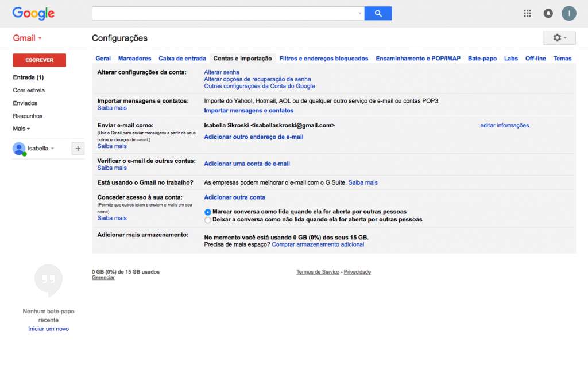
Task: Open the Off-line tab
Action: pos(536,59)
